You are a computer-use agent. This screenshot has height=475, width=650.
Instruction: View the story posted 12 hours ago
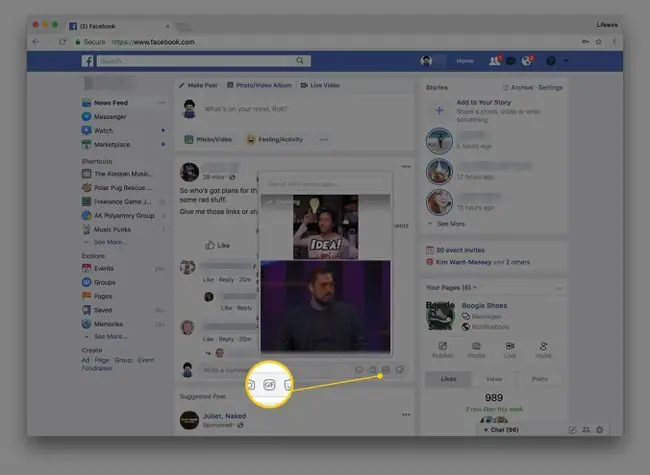tap(439, 171)
